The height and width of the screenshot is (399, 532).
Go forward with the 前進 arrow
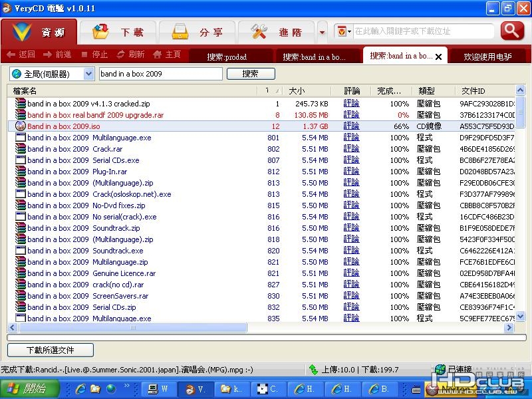[x=57, y=55]
